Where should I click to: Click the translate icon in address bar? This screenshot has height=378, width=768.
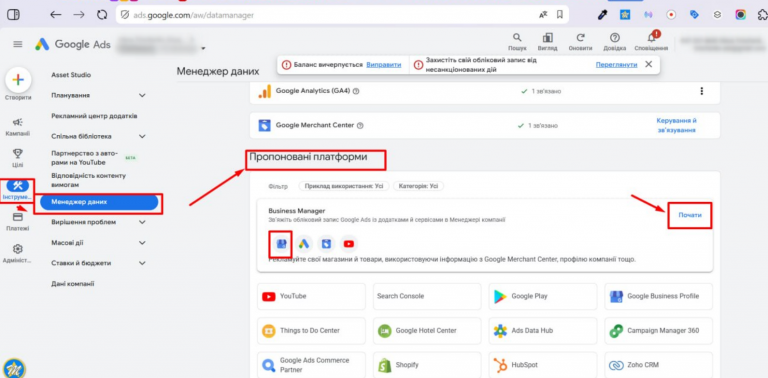(x=543, y=15)
